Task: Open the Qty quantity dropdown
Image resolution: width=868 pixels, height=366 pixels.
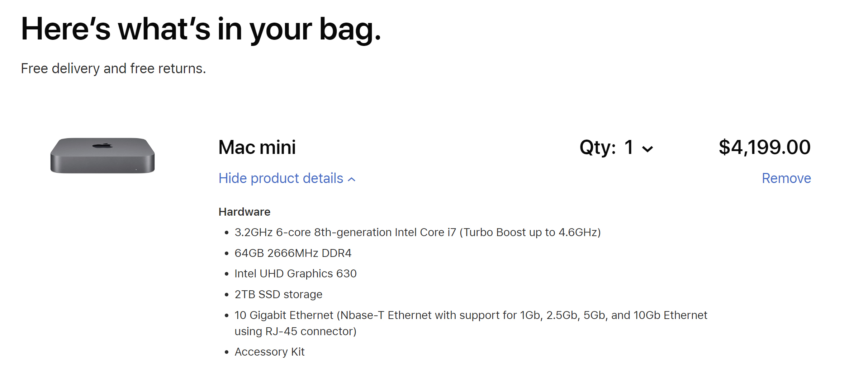Action: pos(616,147)
